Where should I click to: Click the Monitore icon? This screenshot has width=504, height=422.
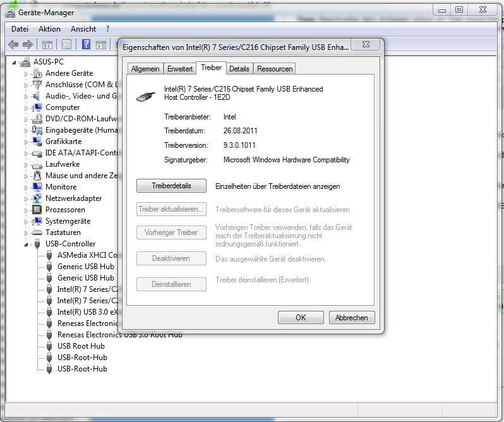pyautogui.click(x=37, y=187)
